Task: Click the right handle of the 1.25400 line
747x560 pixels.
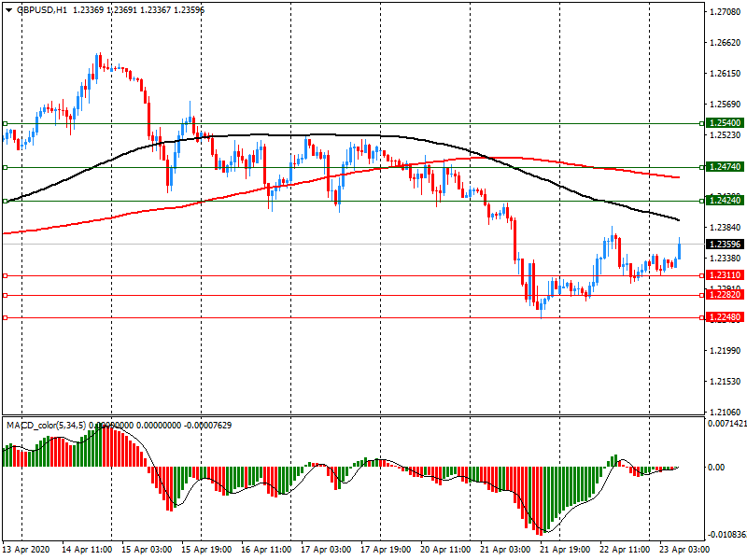Action: [702, 124]
